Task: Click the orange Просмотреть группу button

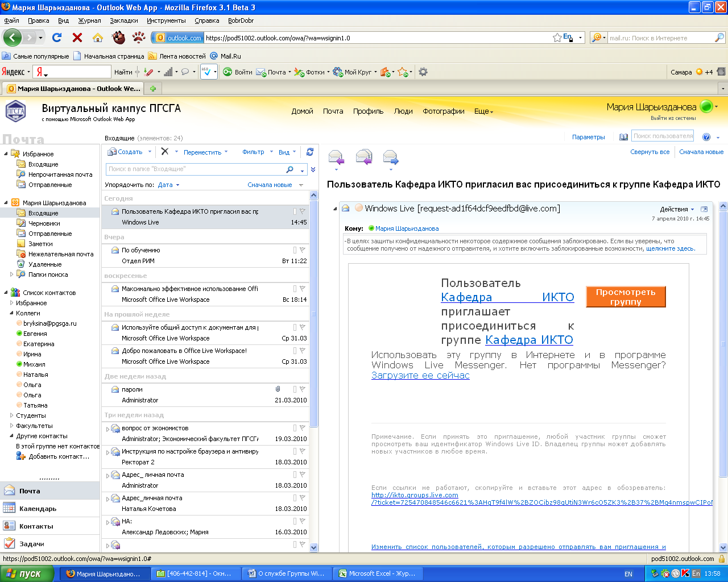Action: tap(626, 297)
